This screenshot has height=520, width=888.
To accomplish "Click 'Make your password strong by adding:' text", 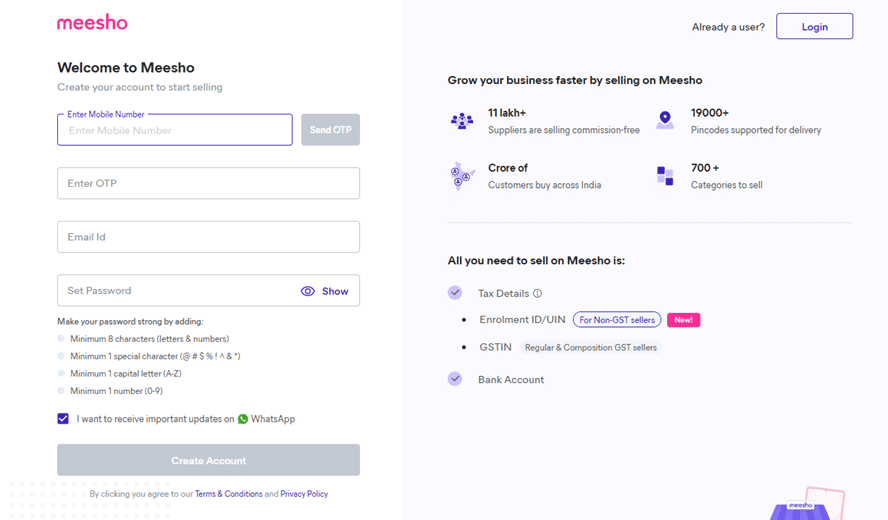I will (x=130, y=321).
